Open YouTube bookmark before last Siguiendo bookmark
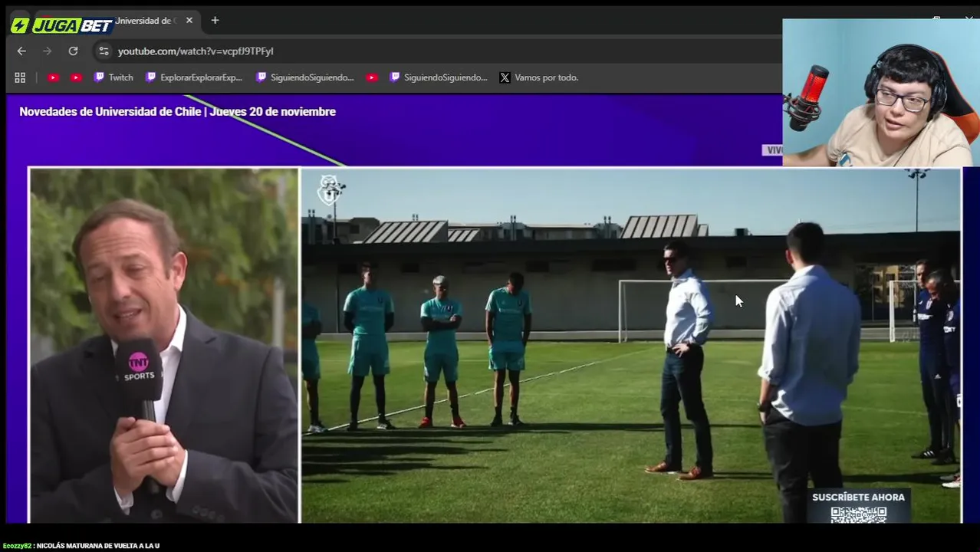The width and height of the screenshot is (980, 552). pyautogui.click(x=372, y=77)
